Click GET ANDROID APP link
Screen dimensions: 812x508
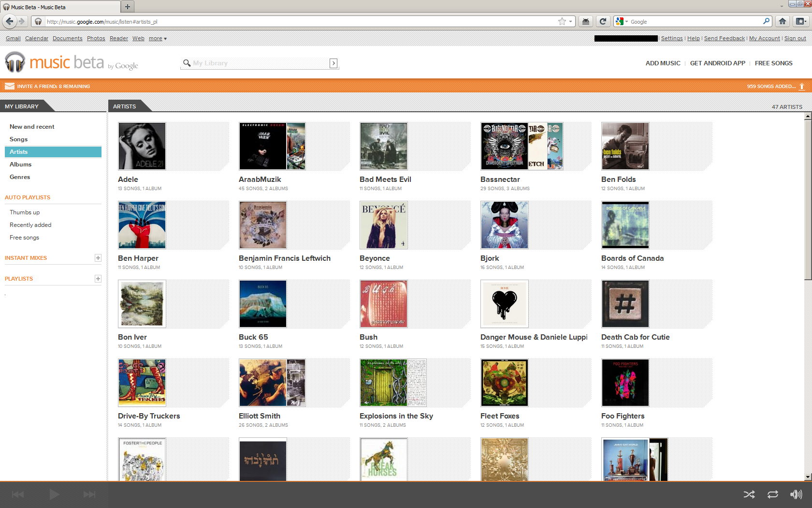tap(717, 63)
